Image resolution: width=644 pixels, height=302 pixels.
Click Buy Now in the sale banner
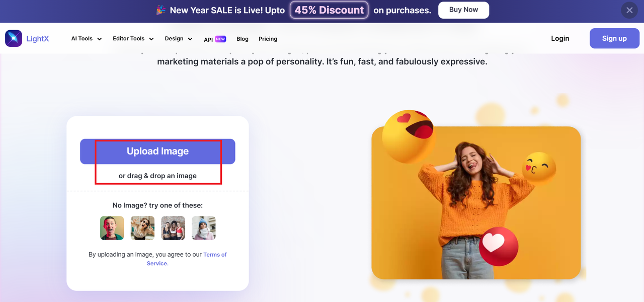pos(463,10)
